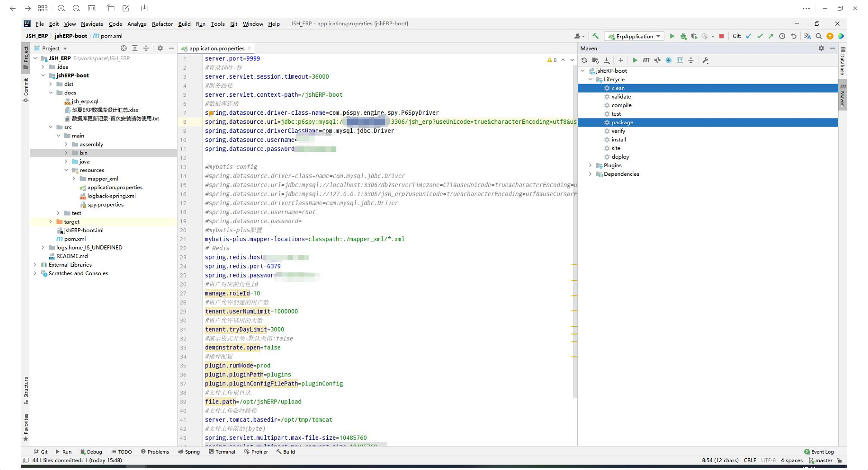Open the Profiler tool window
868x470 pixels.
coord(256,451)
